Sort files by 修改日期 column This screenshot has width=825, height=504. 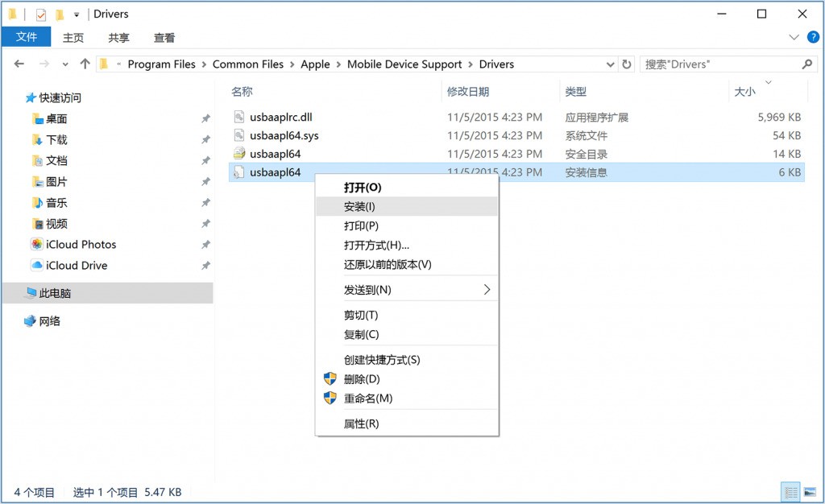point(468,92)
